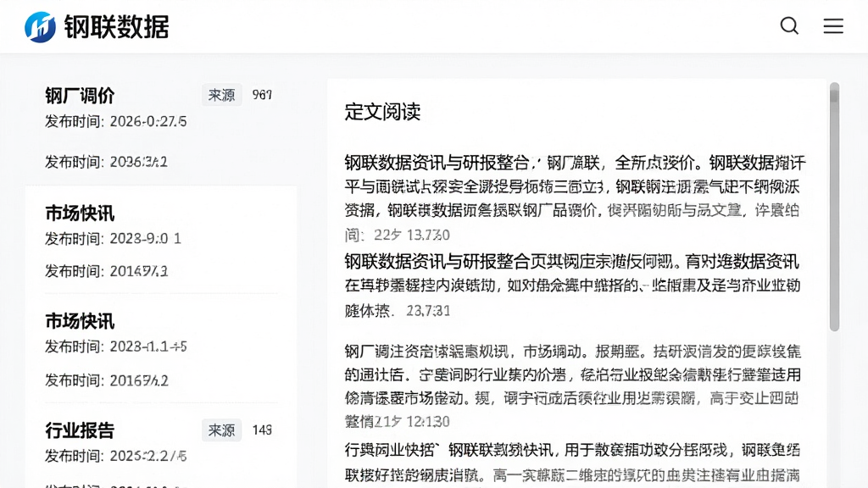Click the 148 count next to 行业报告
Viewport: 868px width, 488px height.
[262, 430]
